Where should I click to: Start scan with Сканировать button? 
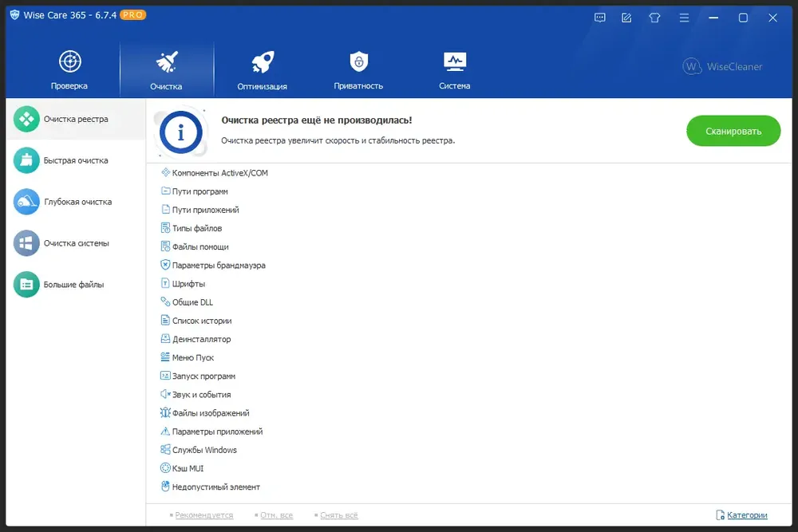(x=733, y=131)
